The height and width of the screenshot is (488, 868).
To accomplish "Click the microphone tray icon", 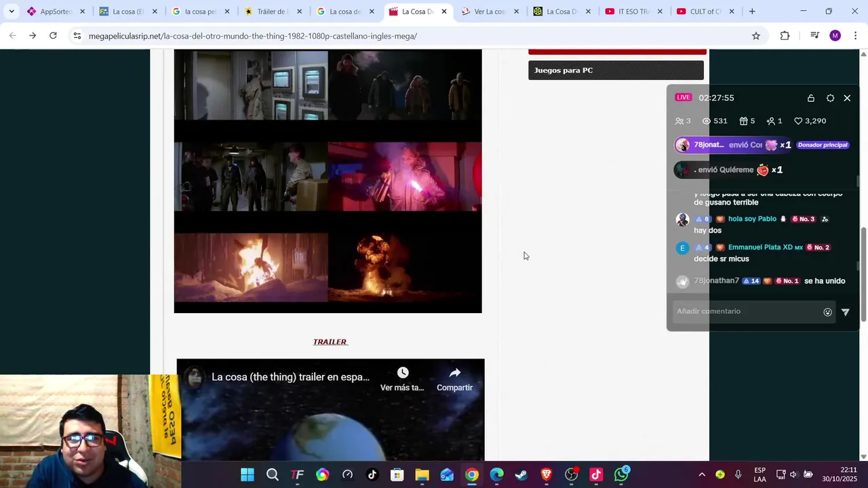I will coord(738,474).
